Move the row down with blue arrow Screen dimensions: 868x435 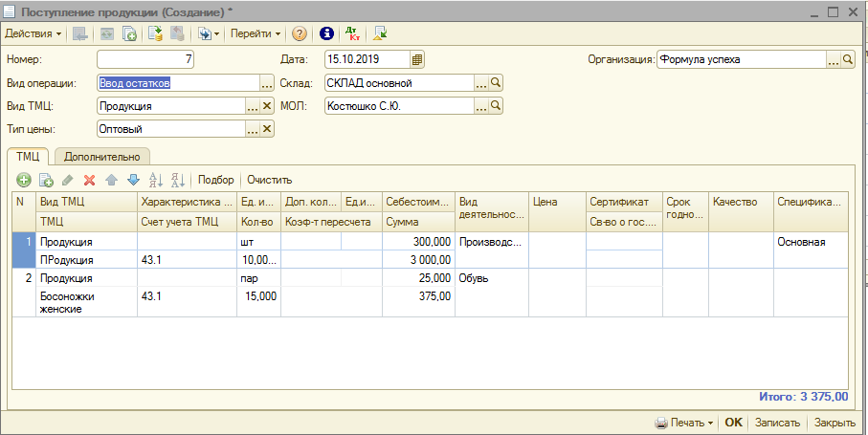point(133,180)
